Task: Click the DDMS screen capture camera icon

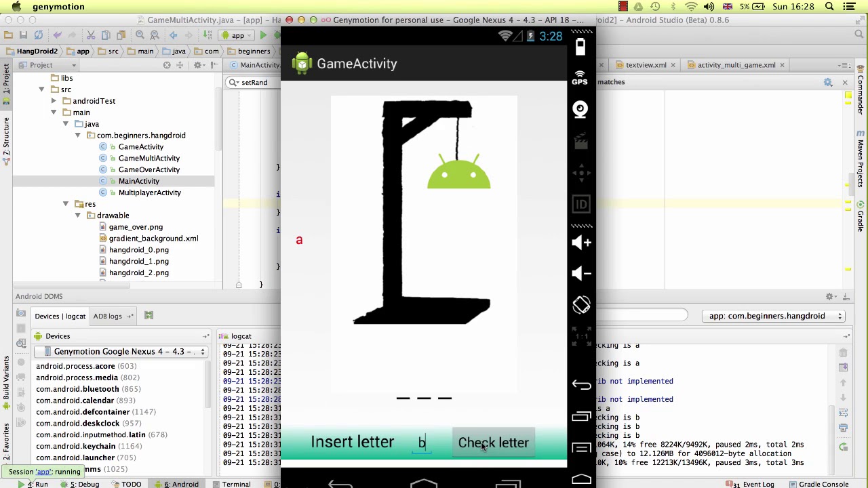Action: tap(21, 314)
